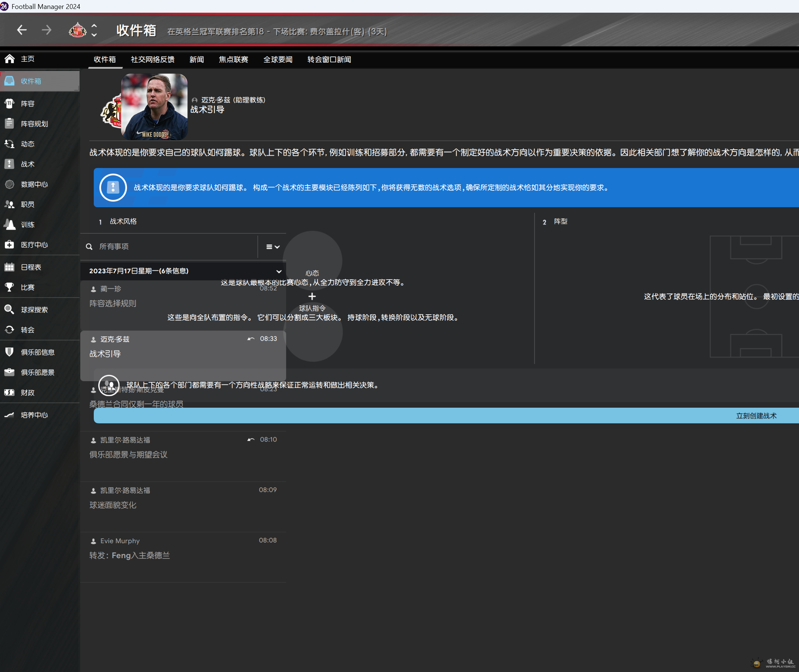Open 战术 tactics icon in sidebar
Viewport: 799px width, 672px height.
(10, 164)
